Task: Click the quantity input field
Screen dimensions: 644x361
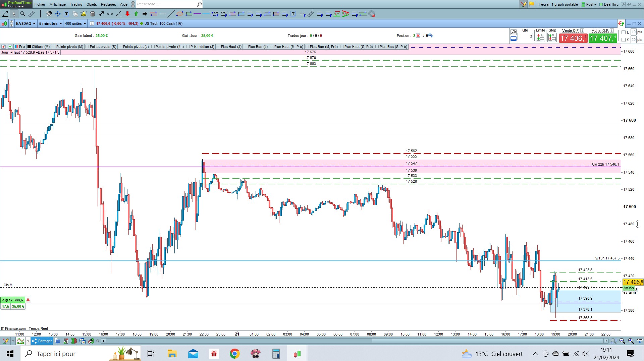Action: click(525, 37)
